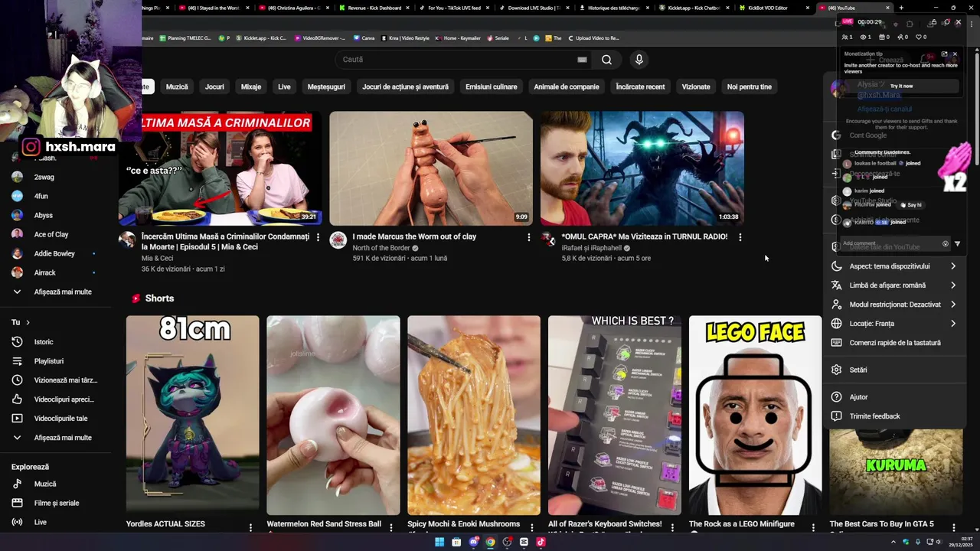Screen dimensions: 980x551
Task: Open Comenzi rapide de la tastatură
Action: [x=893, y=343]
